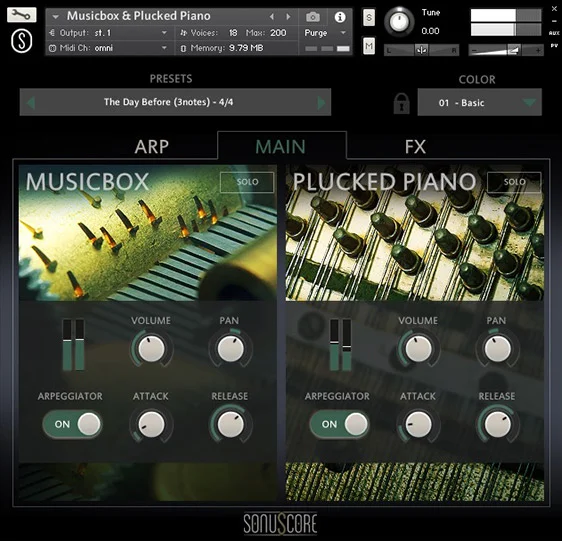Close the instrument with the X button
This screenshot has width=562, height=541.
coord(554,9)
